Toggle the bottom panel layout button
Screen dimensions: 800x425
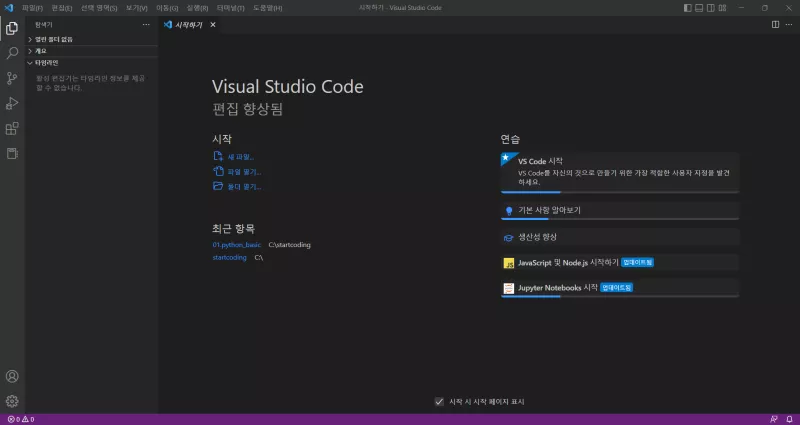click(x=699, y=8)
